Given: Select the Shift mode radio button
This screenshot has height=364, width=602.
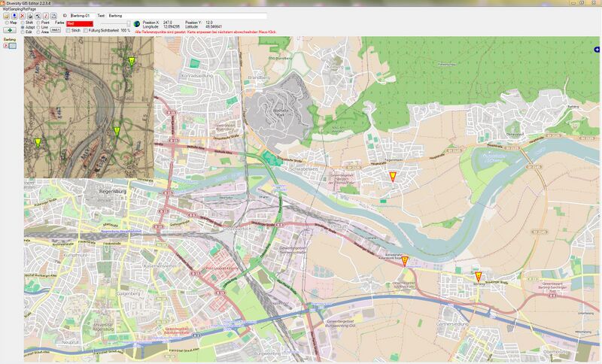Looking at the screenshot, I should [23, 23].
